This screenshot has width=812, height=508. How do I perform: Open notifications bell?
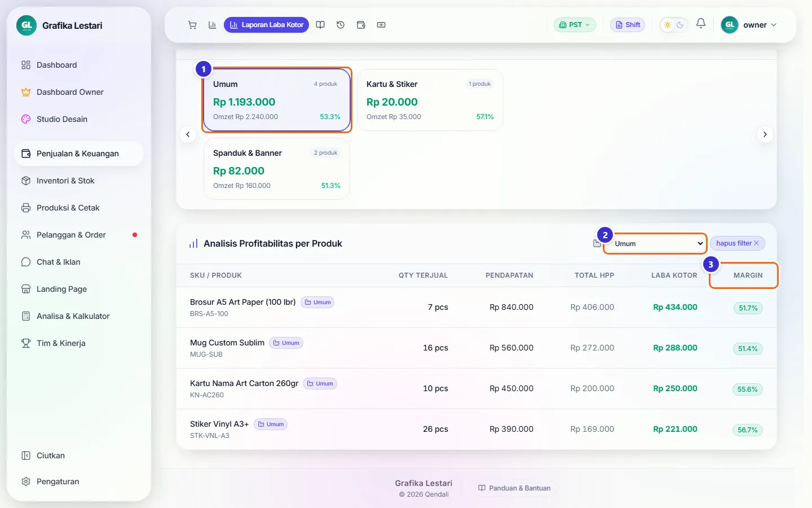tap(701, 24)
